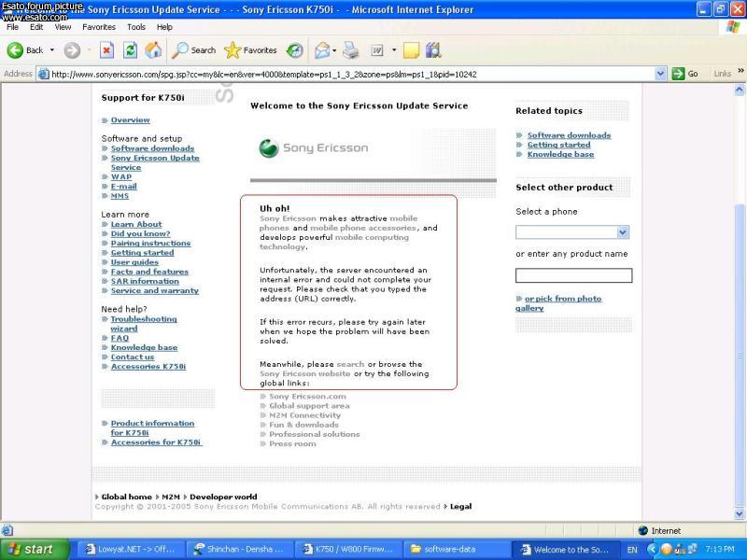Click the Sony Ericsson logo image

click(314, 148)
